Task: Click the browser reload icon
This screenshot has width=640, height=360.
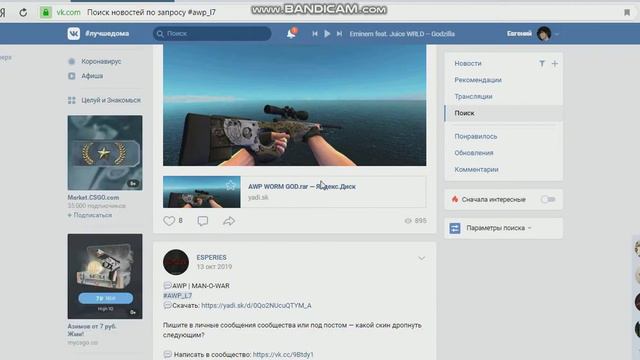Action: coord(23,12)
